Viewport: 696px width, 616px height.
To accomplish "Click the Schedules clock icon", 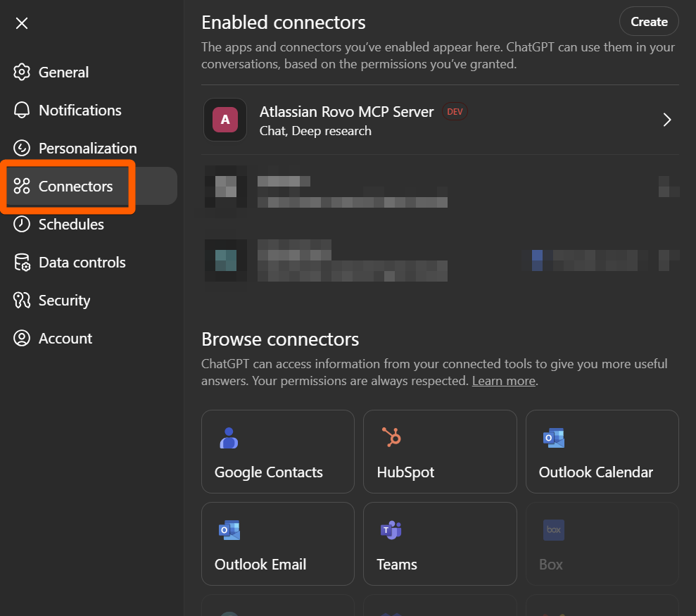I will pyautogui.click(x=22, y=225).
